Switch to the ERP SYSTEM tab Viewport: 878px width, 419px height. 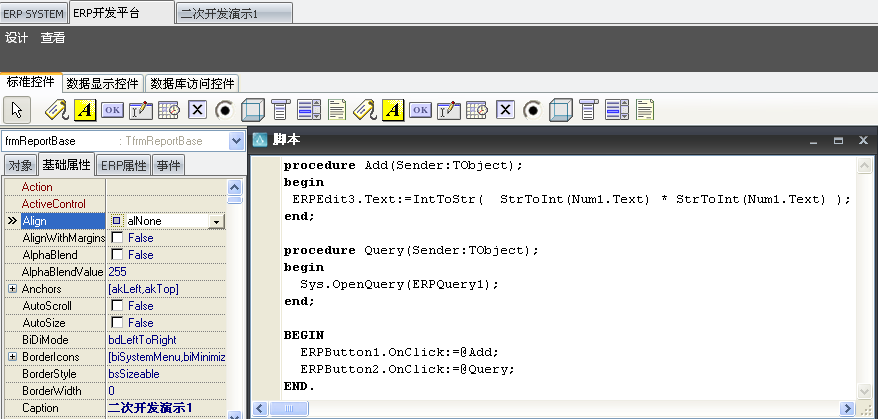(34, 14)
